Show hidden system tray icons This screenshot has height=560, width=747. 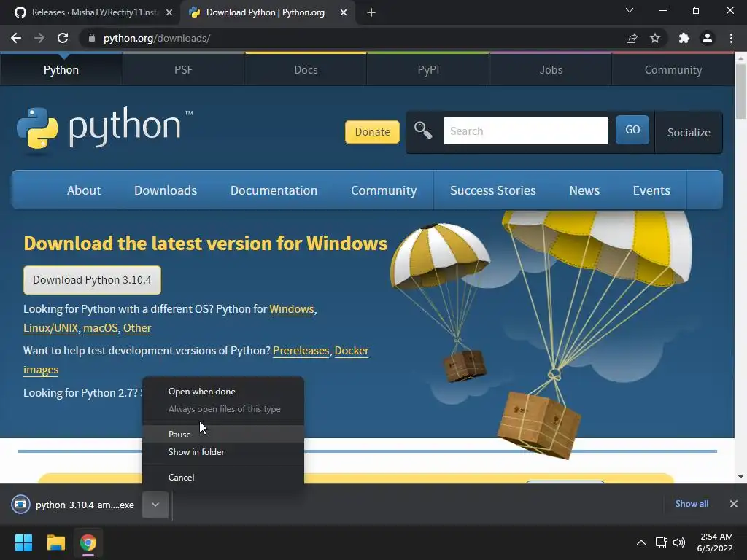pos(641,542)
